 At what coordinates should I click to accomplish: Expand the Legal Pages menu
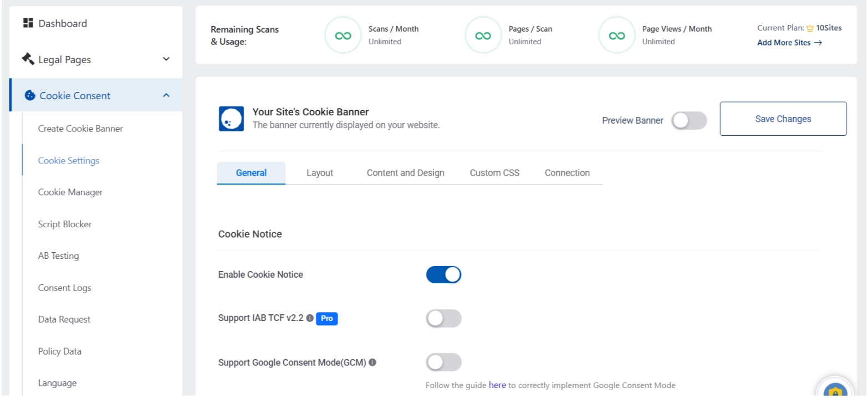click(x=166, y=59)
